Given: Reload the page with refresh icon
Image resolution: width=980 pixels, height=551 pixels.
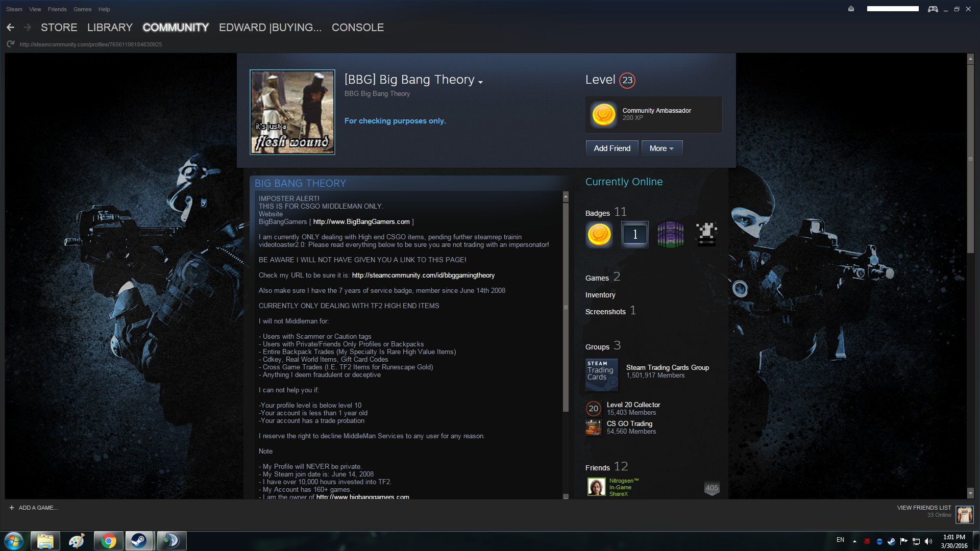Looking at the screenshot, I should tap(11, 44).
